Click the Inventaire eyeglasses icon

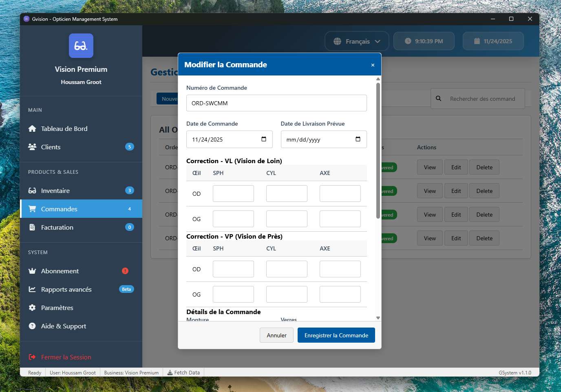point(32,190)
